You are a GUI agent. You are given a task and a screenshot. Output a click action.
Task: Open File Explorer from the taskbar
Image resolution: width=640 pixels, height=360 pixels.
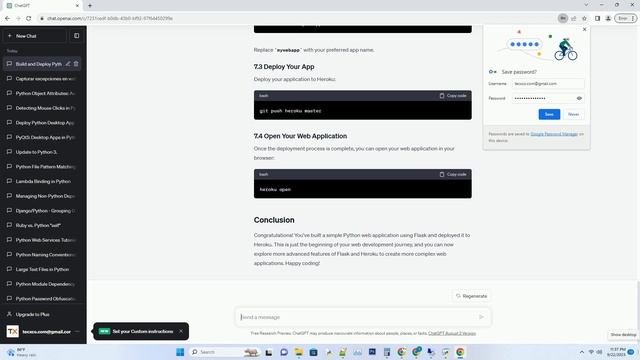(299, 352)
